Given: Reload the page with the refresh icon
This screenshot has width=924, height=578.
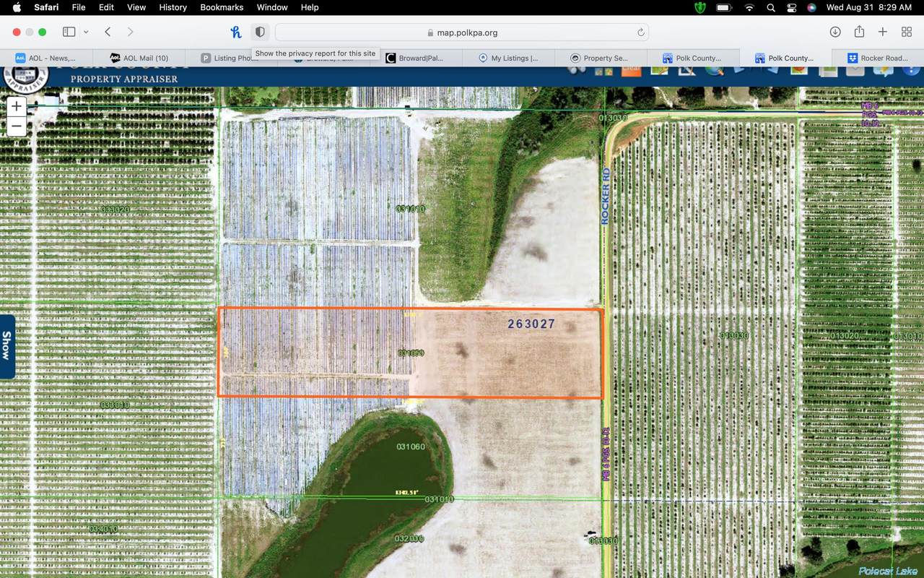Looking at the screenshot, I should 640,33.
